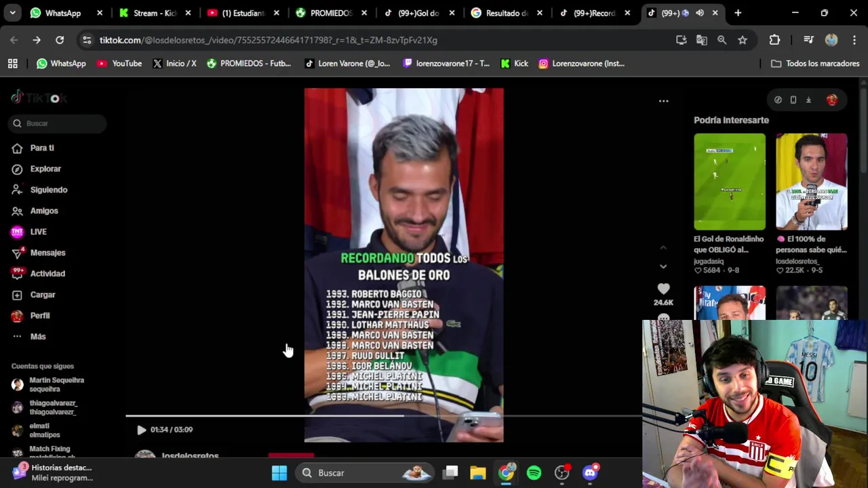The width and height of the screenshot is (868, 488).
Task: Open losdelosretos_ link under suggested video
Action: 797,261
